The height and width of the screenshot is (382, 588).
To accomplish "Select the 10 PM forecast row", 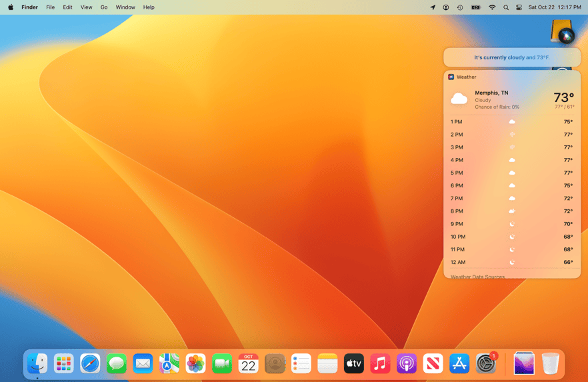I will pos(512,237).
